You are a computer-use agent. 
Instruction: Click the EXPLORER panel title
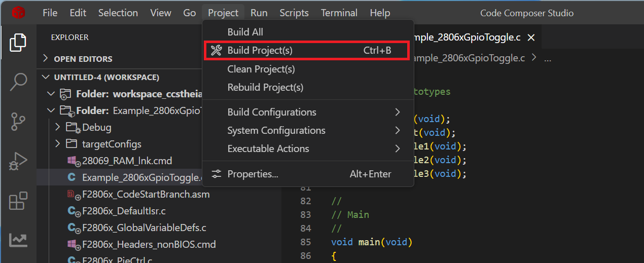[x=70, y=37]
